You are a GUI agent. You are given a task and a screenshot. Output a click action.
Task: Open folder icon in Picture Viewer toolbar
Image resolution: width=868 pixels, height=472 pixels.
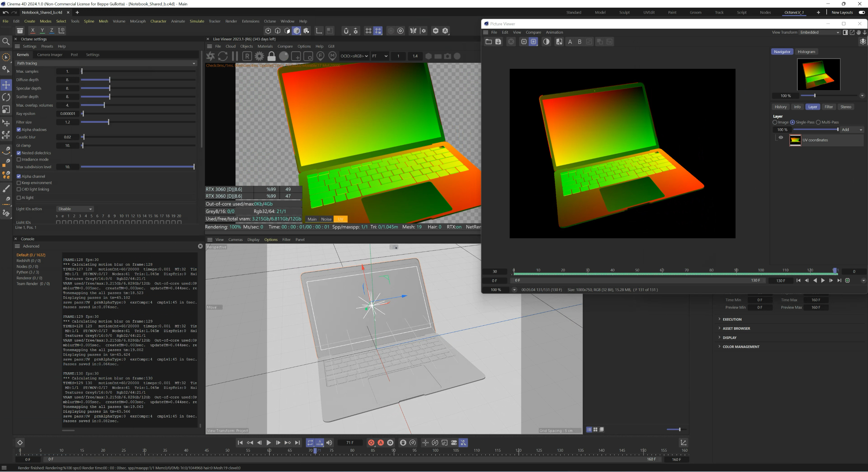point(488,42)
